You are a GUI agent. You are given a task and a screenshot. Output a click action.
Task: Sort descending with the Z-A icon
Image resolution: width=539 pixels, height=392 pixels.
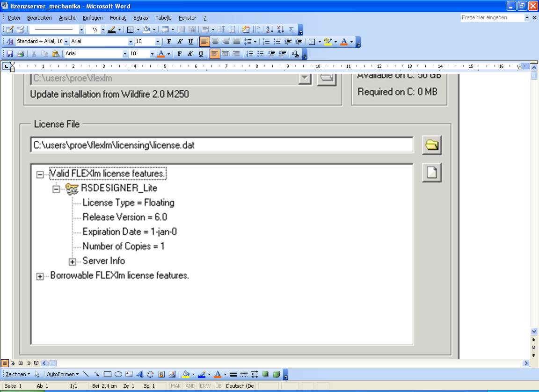[281, 29]
